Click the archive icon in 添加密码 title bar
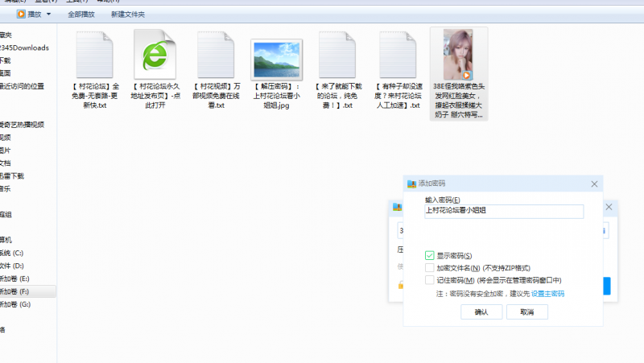 (x=412, y=184)
